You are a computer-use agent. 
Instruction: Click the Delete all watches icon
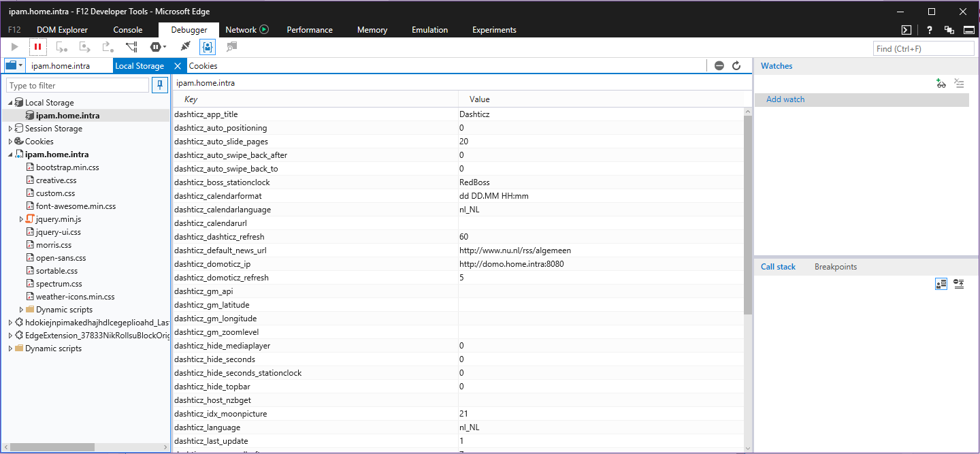point(959,83)
